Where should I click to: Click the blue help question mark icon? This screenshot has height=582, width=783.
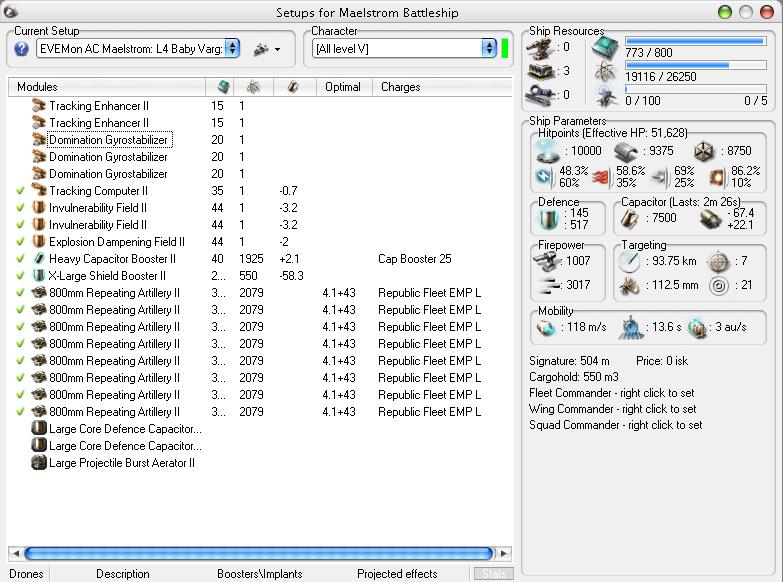(21, 49)
